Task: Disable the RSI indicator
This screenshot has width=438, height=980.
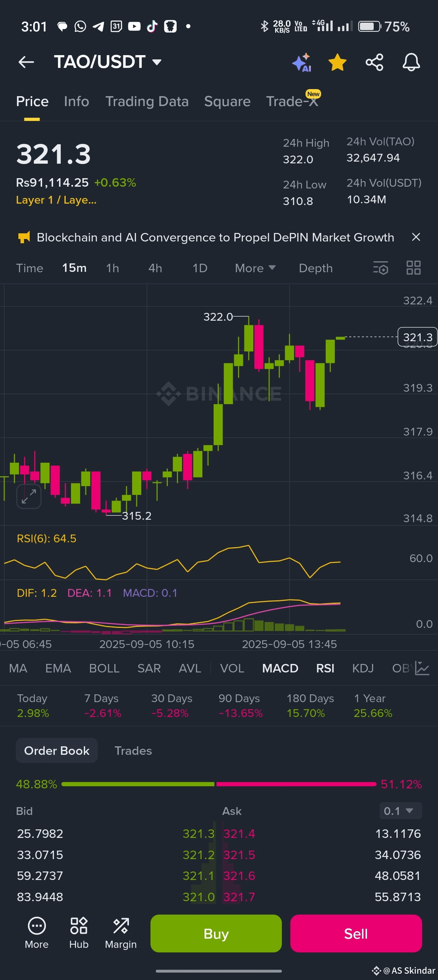Action: point(325,669)
